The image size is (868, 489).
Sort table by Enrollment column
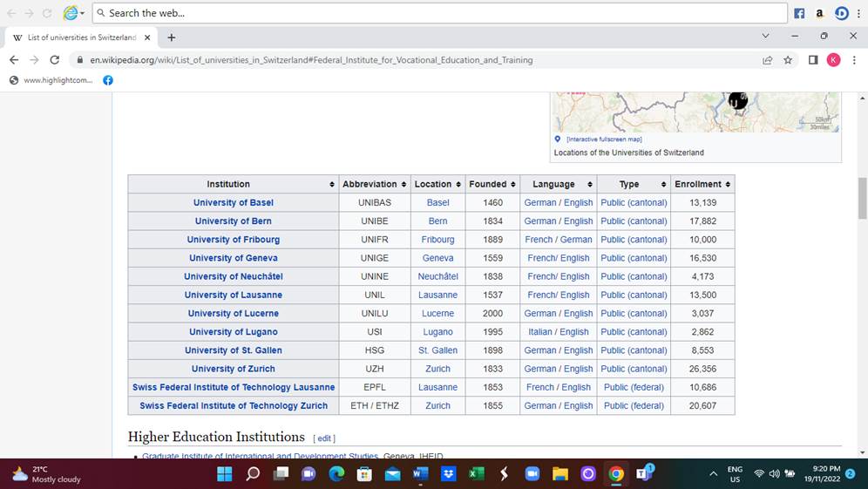point(728,185)
